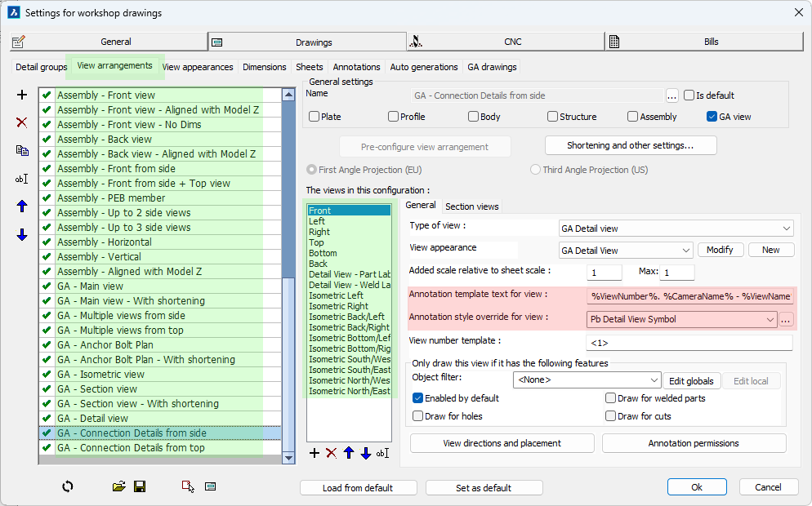Screen dimensions: 812x506
Task: Enable the 'Is default' checkbox
Action: pos(689,95)
